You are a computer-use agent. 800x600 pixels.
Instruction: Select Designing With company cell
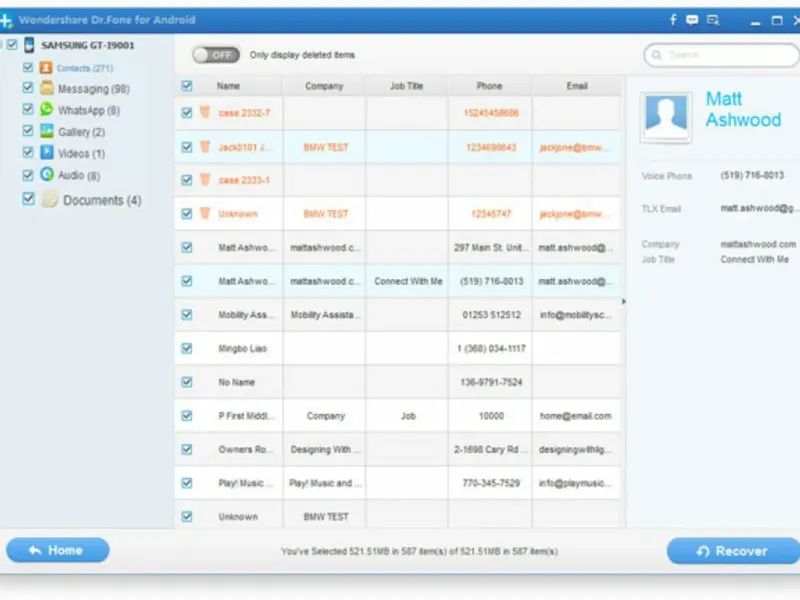tap(325, 449)
